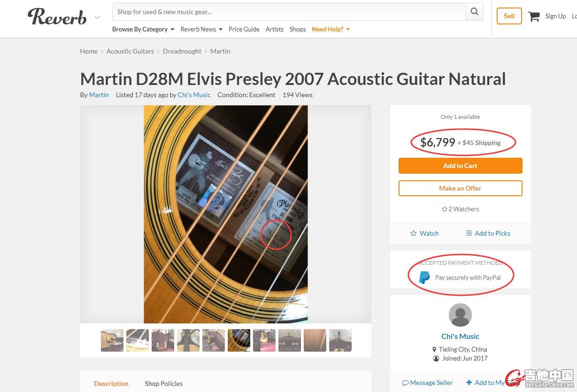
Task: Switch to the Shop Policies tab
Action: pyautogui.click(x=163, y=384)
